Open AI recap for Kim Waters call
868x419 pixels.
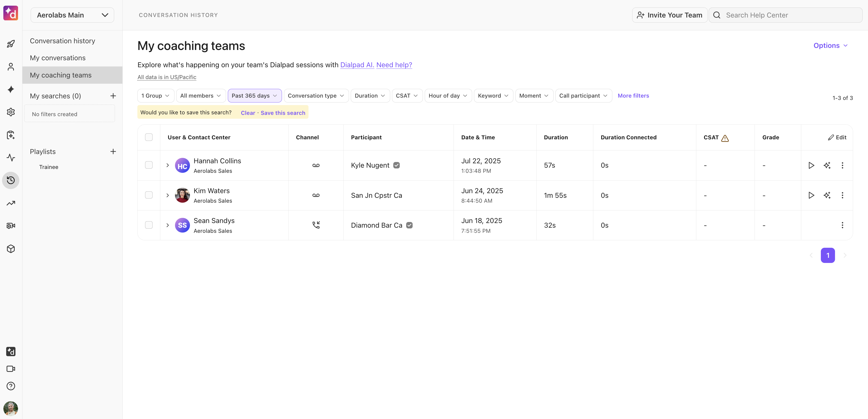(827, 195)
